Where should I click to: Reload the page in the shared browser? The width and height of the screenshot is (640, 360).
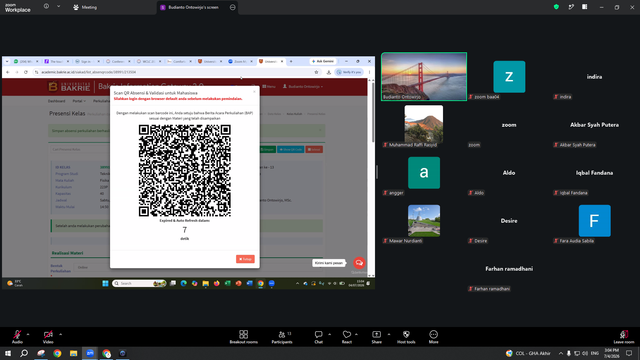coord(26,72)
